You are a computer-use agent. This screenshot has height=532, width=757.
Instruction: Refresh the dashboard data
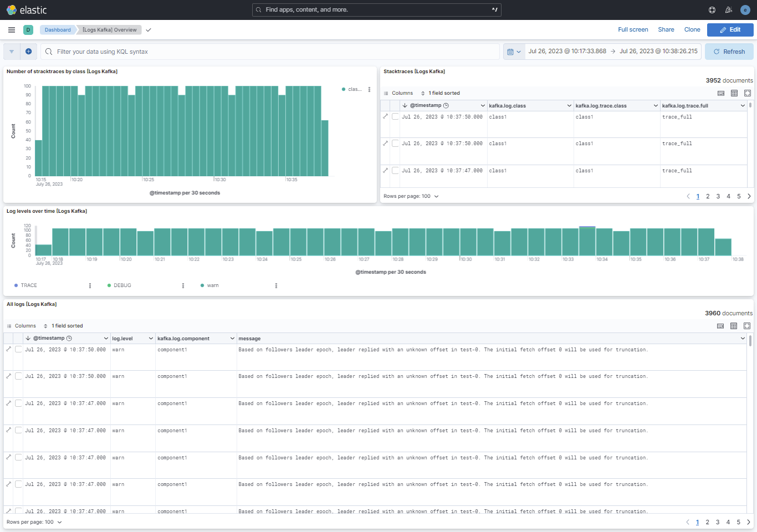coord(729,52)
